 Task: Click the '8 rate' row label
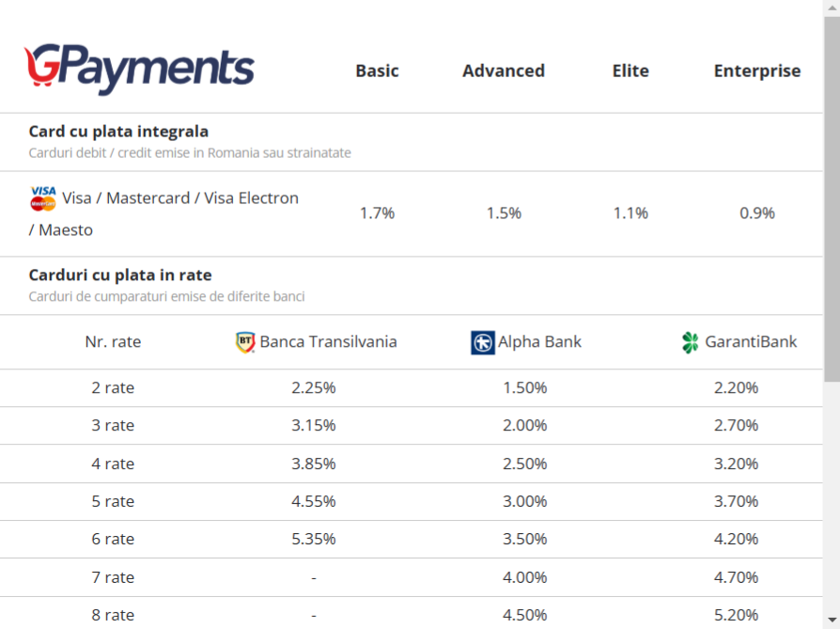coord(113,615)
